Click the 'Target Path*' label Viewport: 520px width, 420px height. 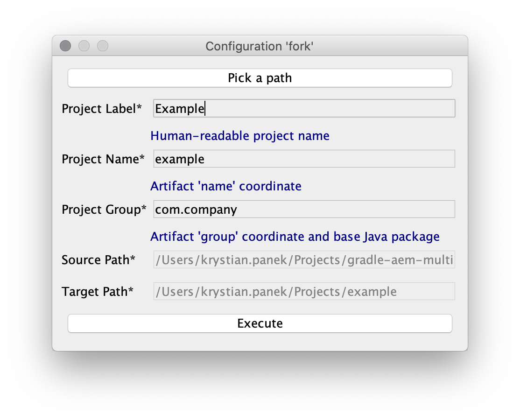[97, 292]
